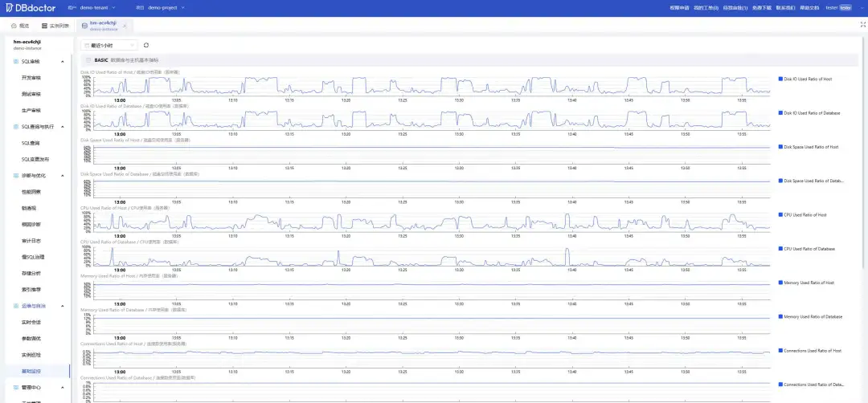Image resolution: width=868 pixels, height=403 pixels.
Task: Toggle Disk Space Used Ratio of Database legend
Action: (x=811, y=181)
